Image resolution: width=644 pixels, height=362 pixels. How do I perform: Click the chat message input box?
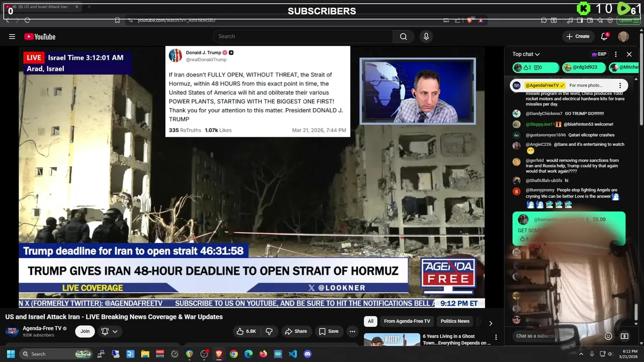click(557, 336)
